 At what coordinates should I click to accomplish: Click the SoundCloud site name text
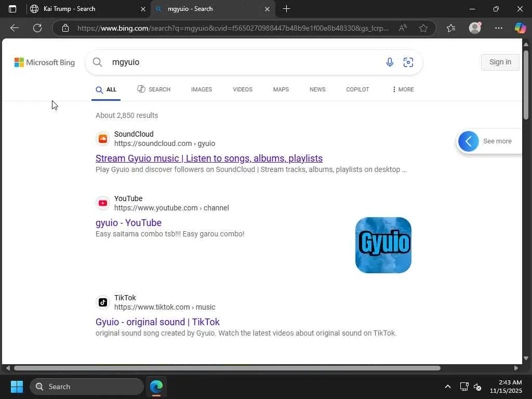134,134
